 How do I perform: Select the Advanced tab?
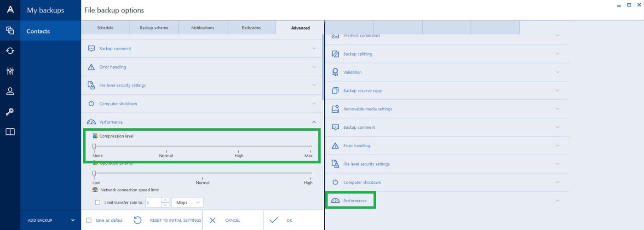pyautogui.click(x=300, y=28)
